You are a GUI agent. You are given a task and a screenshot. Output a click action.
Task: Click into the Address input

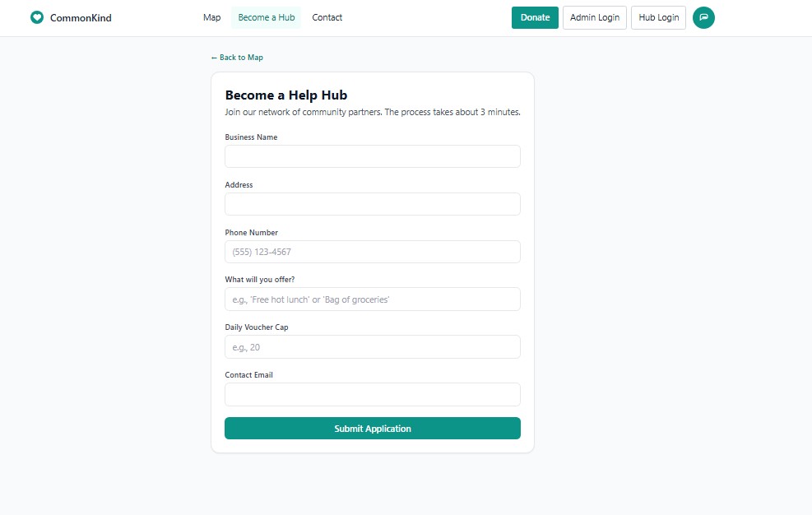[373, 204]
